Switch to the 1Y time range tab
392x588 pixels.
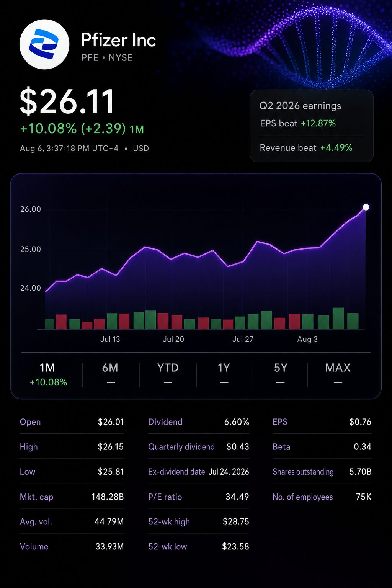224,374
